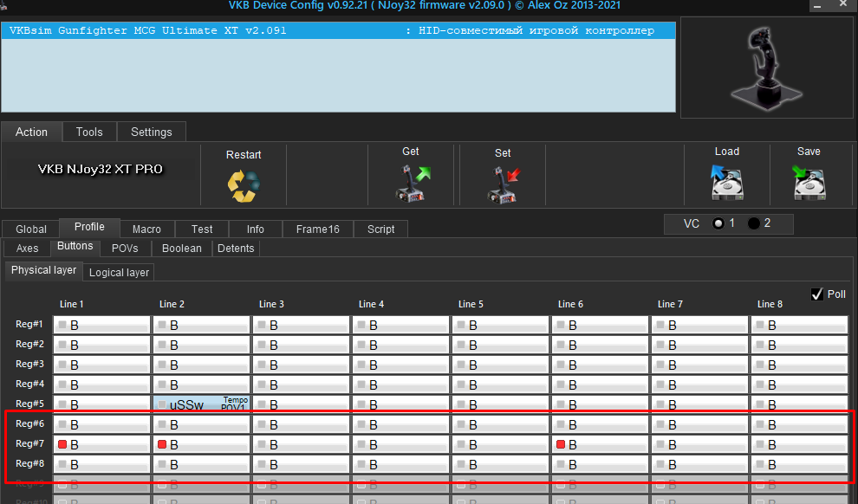858x504 pixels.
Task: Open the Tools tab
Action: [89, 132]
